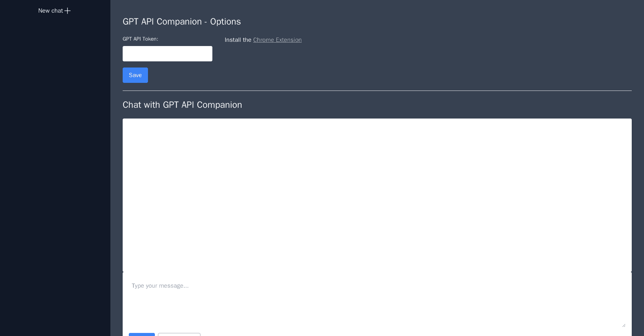Click the horizontal divider below Save
The height and width of the screenshot is (336, 644).
coord(377,91)
